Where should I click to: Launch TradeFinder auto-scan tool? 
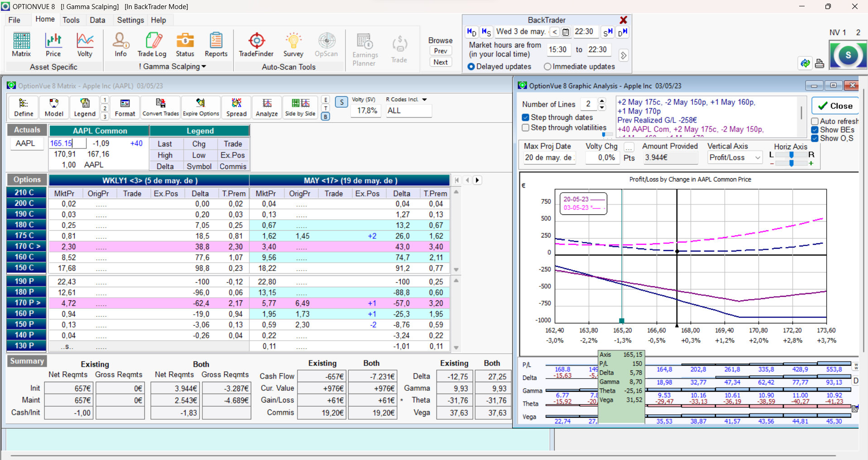click(x=256, y=45)
